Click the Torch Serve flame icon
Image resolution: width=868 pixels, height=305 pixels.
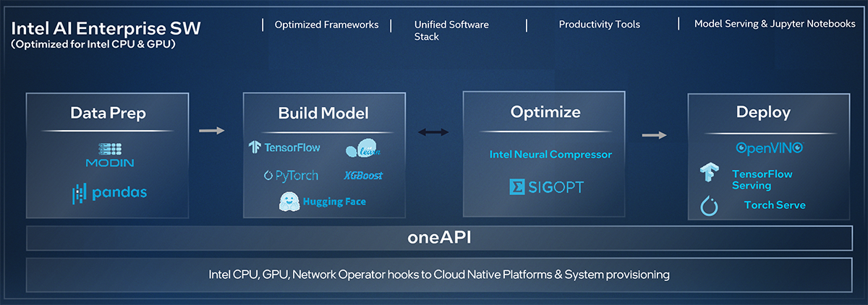pos(709,205)
